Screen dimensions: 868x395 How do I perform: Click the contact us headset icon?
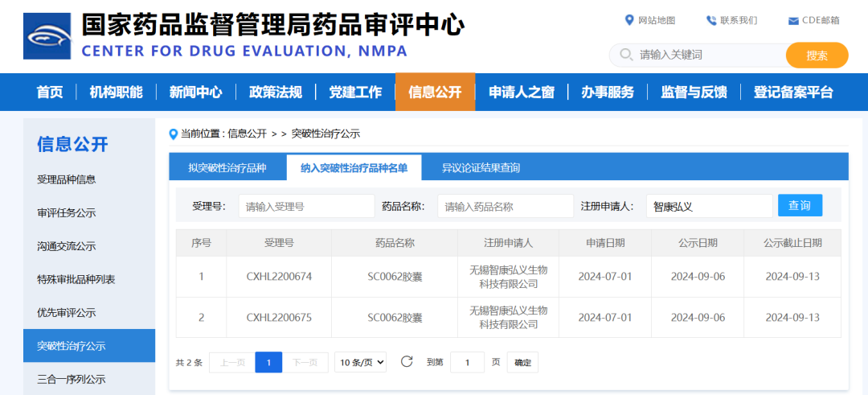(711, 20)
